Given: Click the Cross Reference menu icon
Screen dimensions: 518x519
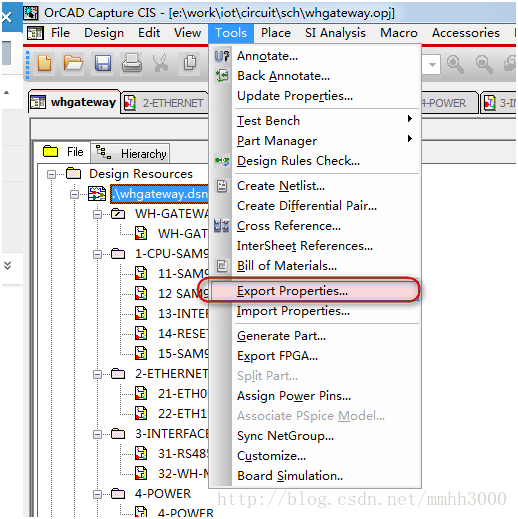Looking at the screenshot, I should pyautogui.click(x=222, y=226).
